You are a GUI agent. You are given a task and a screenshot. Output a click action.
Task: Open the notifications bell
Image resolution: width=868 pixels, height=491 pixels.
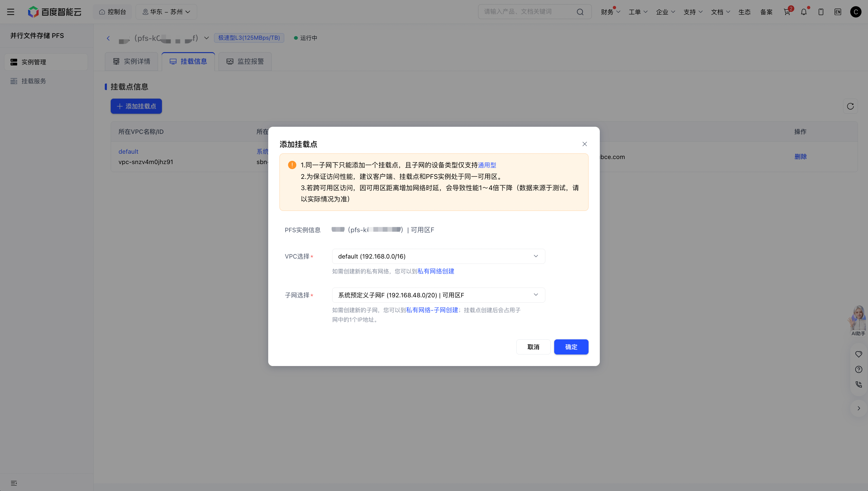[804, 12]
